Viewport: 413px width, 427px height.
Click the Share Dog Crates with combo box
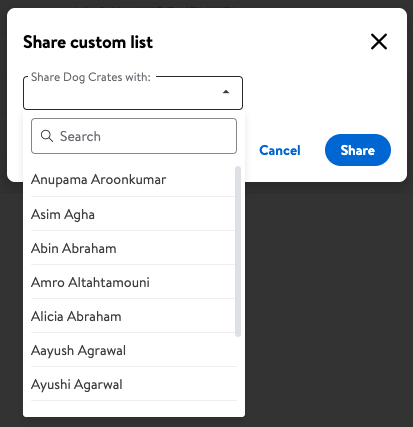pos(133,93)
